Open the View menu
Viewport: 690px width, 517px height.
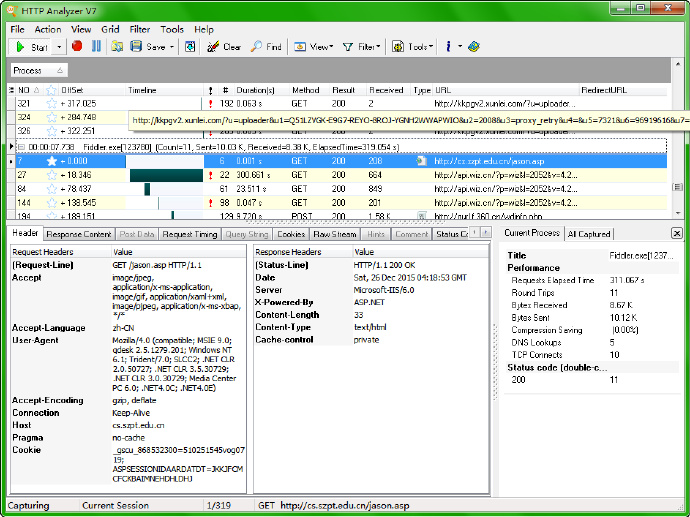coord(81,29)
